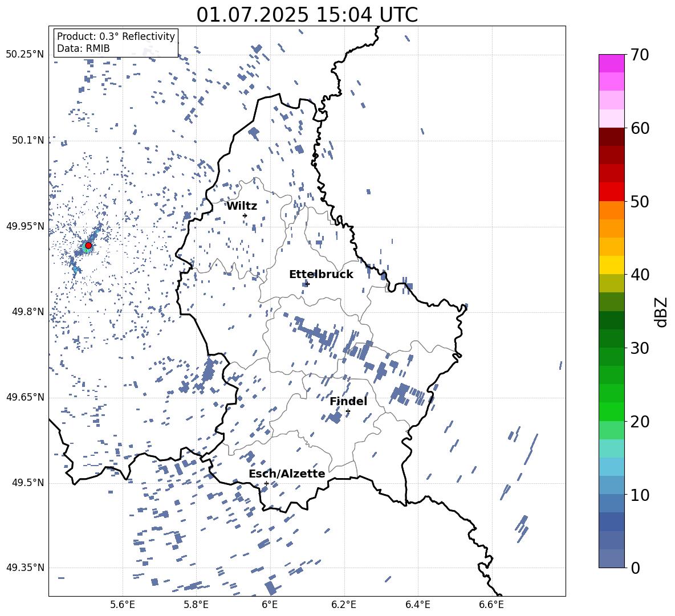The height and width of the screenshot is (616, 675).
Task: Click the Findel station label
Action: pyautogui.click(x=348, y=401)
